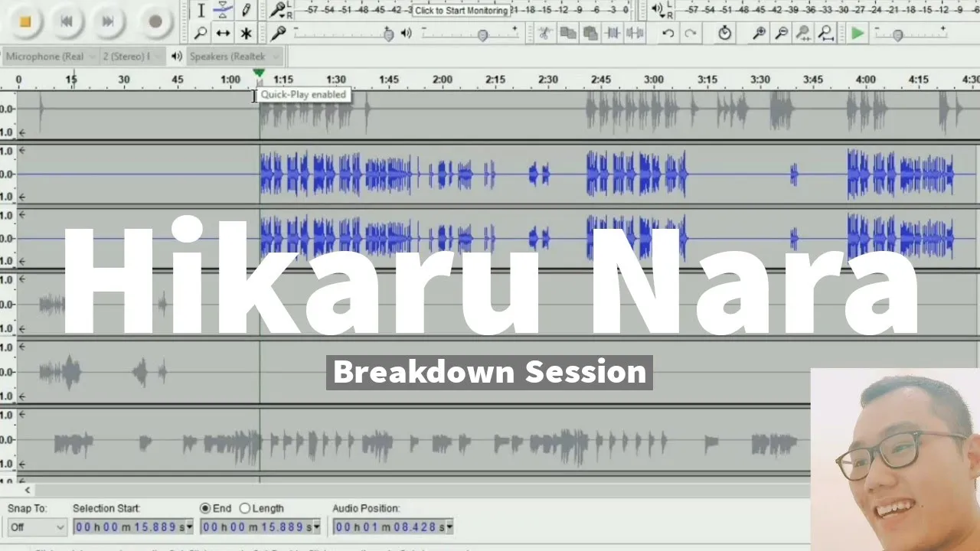Screen dimensions: 980x551
Task: Click the horizontal scrollbar left arrow
Action: [28, 491]
